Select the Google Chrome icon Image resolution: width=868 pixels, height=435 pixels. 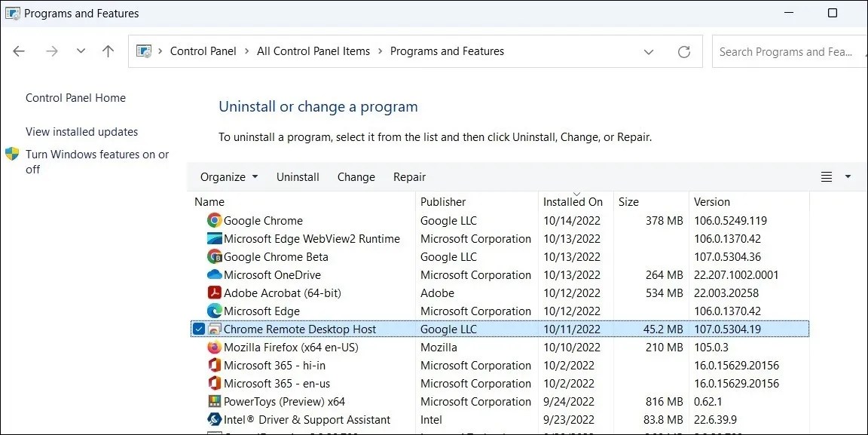pyautogui.click(x=214, y=220)
